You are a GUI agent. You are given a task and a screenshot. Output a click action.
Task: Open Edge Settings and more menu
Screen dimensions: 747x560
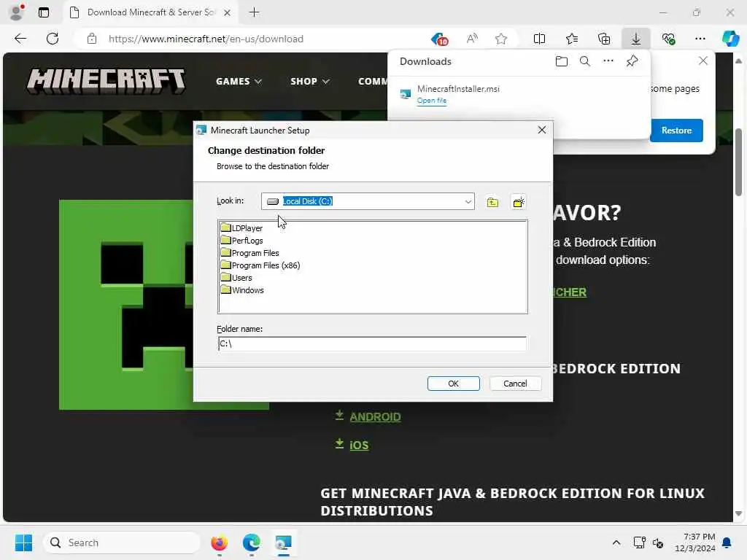click(700, 39)
